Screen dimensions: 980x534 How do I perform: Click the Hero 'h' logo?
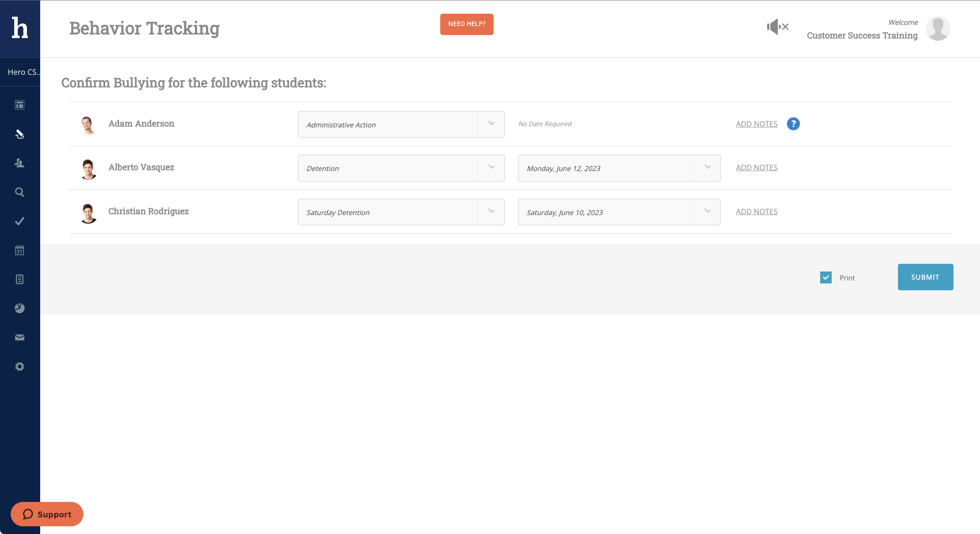click(x=20, y=28)
